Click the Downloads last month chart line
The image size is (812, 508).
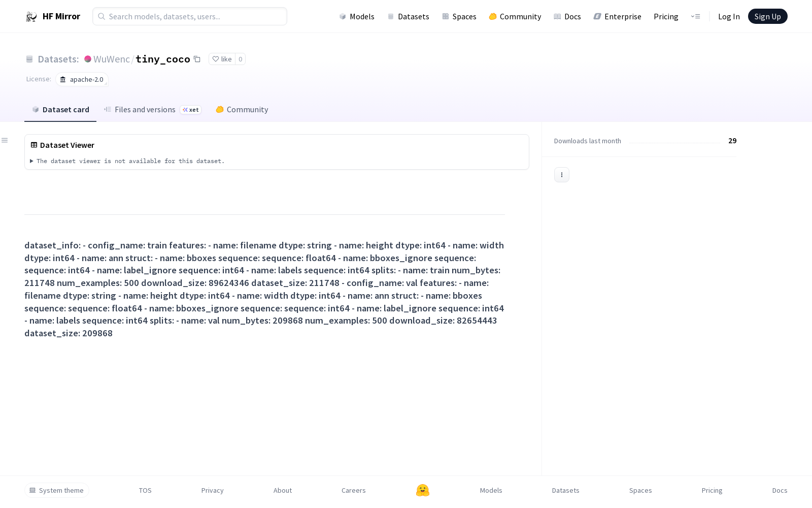tap(674, 142)
